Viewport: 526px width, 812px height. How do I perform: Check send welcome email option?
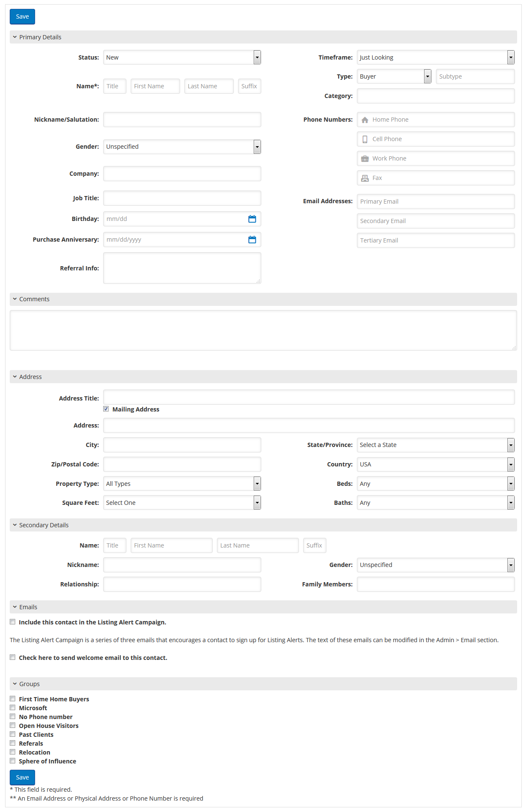[x=13, y=657]
